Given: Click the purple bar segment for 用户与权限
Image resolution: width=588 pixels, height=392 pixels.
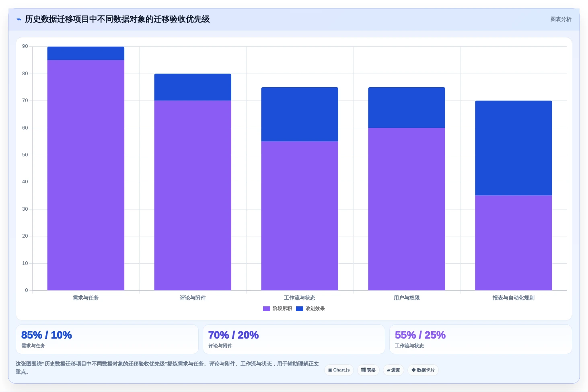Looking at the screenshot, I should tap(407, 209).
